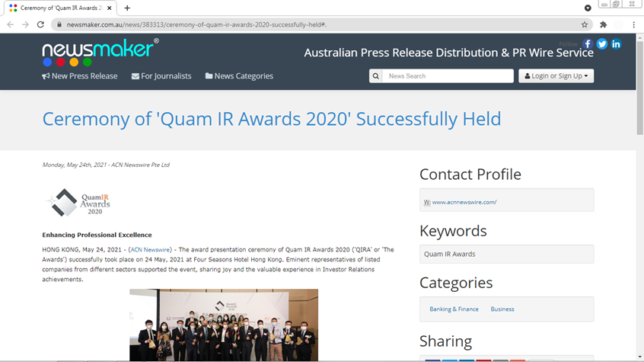Click the Quam IR Awards 2020 logo image

pos(78,203)
